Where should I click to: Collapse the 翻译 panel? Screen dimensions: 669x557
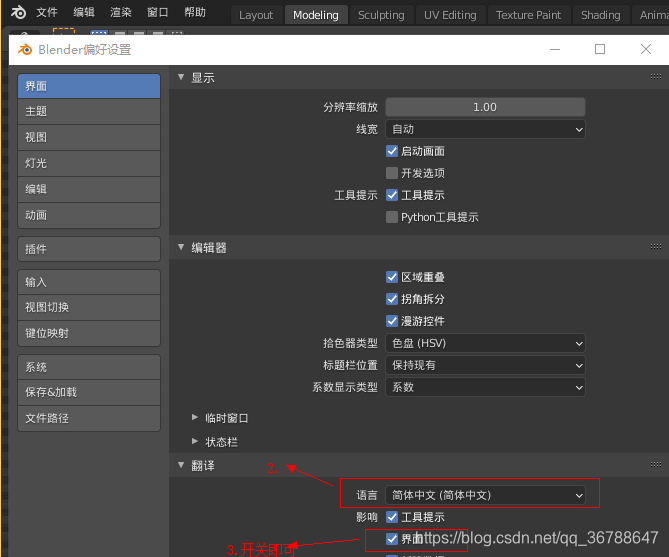(181, 465)
